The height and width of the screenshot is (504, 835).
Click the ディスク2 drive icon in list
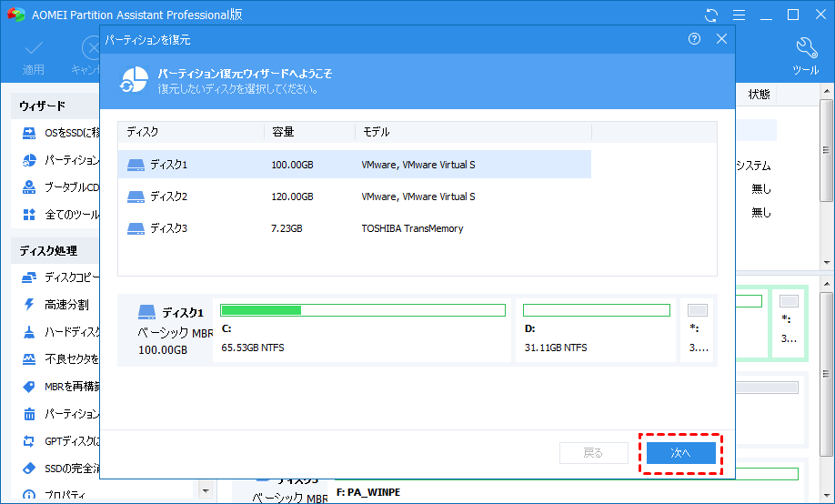[136, 197]
